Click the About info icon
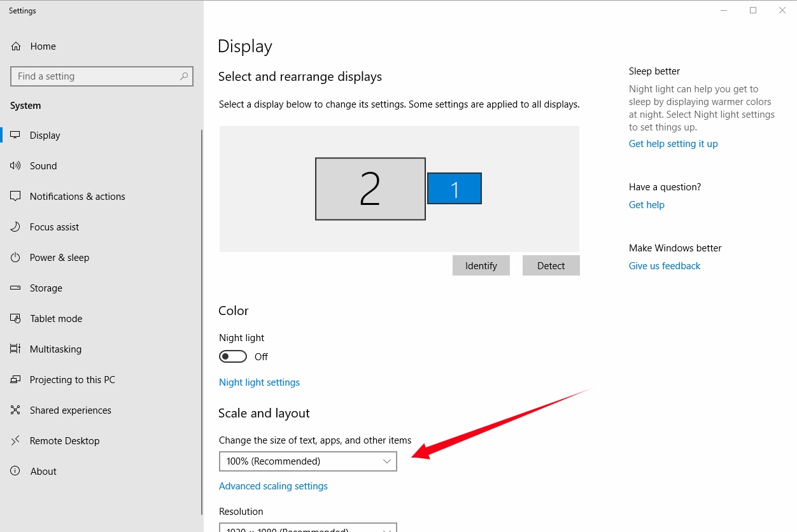The width and height of the screenshot is (797, 532). pyautogui.click(x=16, y=472)
